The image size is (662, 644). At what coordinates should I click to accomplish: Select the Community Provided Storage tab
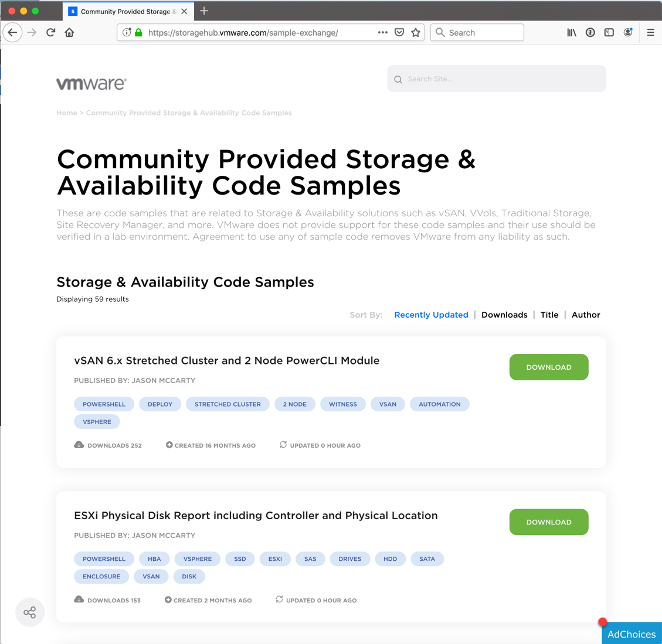128,11
